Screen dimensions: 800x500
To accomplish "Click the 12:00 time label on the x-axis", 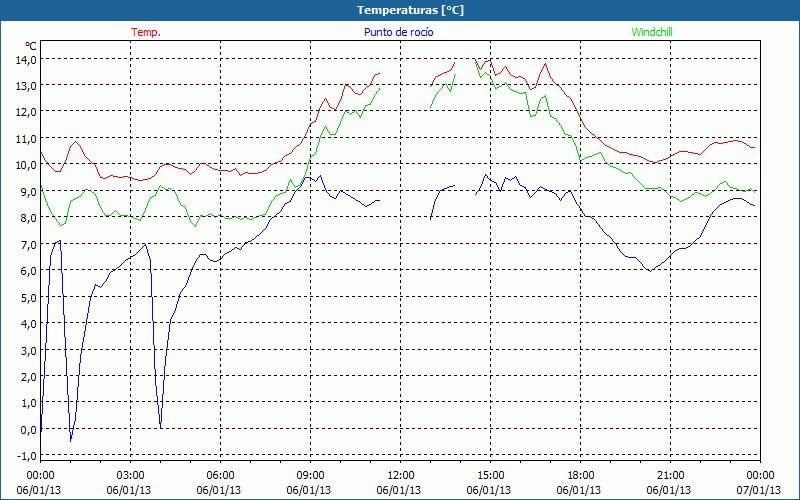I will [x=401, y=475].
